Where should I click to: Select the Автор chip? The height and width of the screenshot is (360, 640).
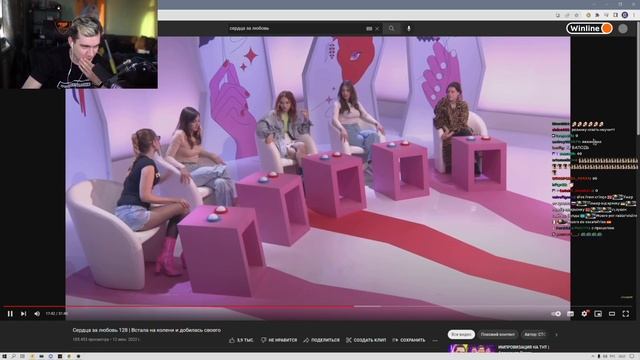(x=534, y=334)
